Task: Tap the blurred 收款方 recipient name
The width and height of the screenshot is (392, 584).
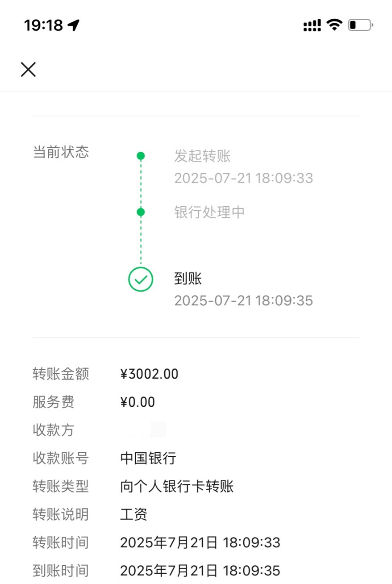Action: pos(143,430)
